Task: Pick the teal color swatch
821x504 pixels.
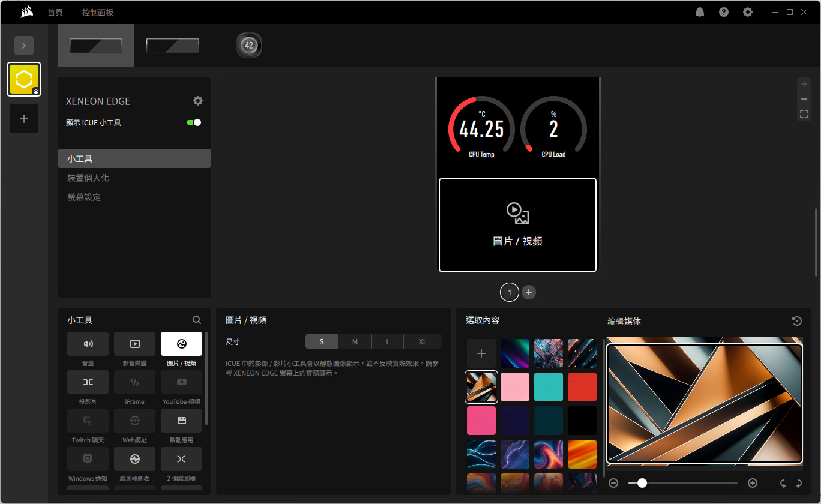Action: 549,387
